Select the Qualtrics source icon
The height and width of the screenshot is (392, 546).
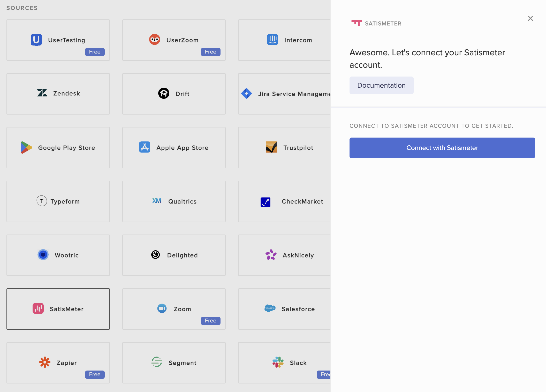click(x=156, y=201)
